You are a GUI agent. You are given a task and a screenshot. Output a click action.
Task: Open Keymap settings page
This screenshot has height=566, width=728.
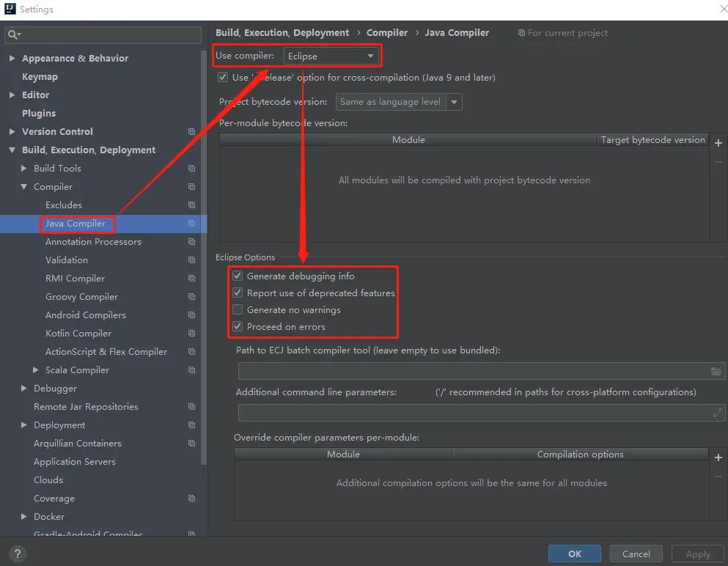click(40, 76)
